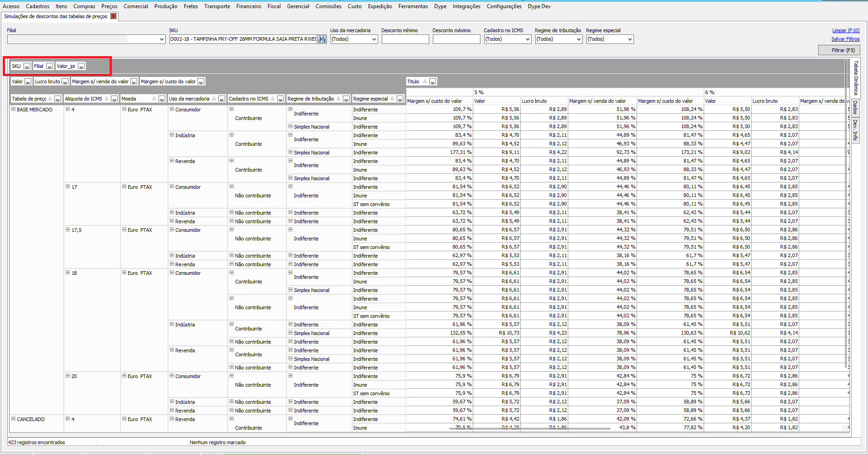Image resolution: width=868 pixels, height=455 pixels.
Task: Open filter button on Alíquota do ICMS header
Action: coord(114,99)
